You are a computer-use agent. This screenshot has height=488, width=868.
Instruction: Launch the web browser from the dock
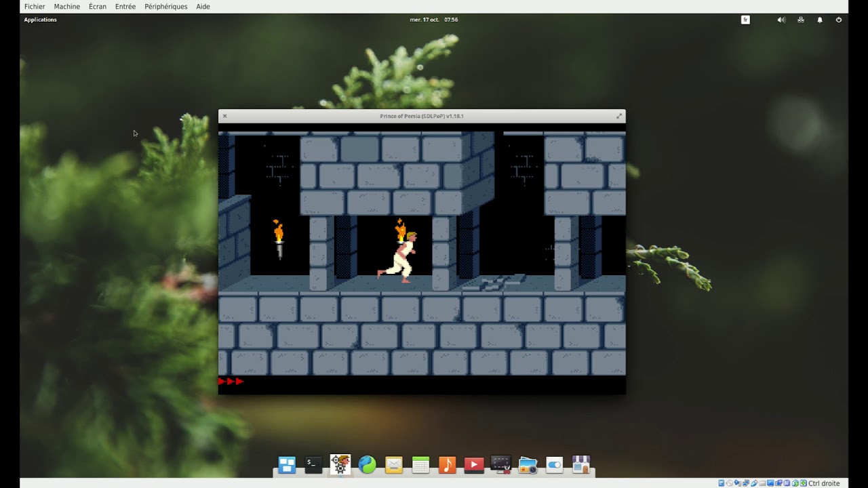(367, 464)
